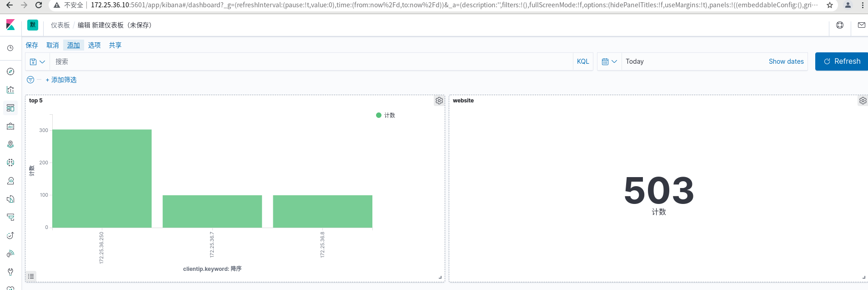Screen dimensions: 868x290
Task: Open browser three-dot menu
Action: 863,5
